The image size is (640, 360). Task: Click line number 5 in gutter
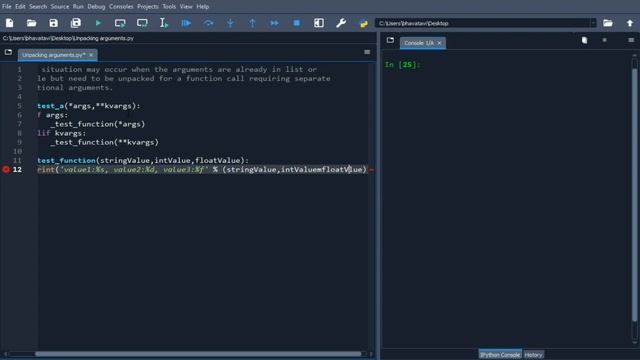[x=19, y=106]
